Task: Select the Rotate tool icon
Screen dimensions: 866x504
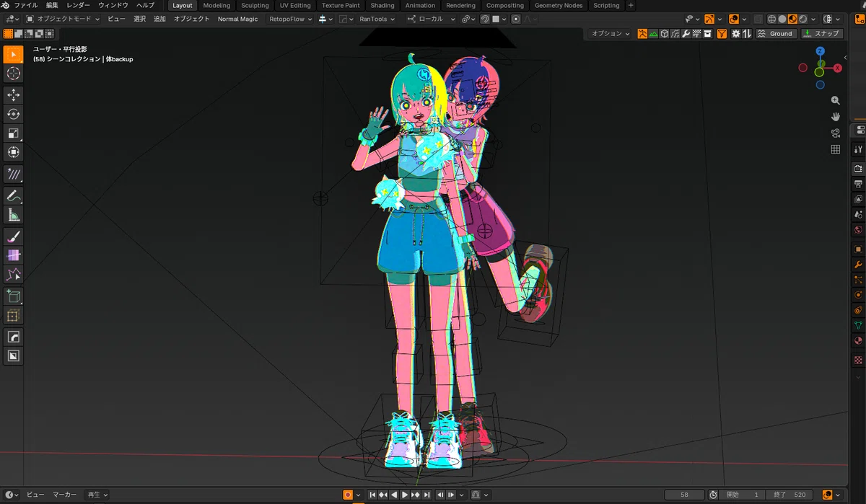Action: pos(13,114)
